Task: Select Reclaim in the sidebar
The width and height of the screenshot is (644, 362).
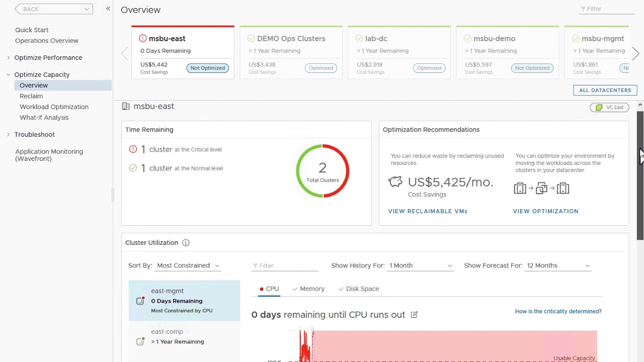Action: 31,96
